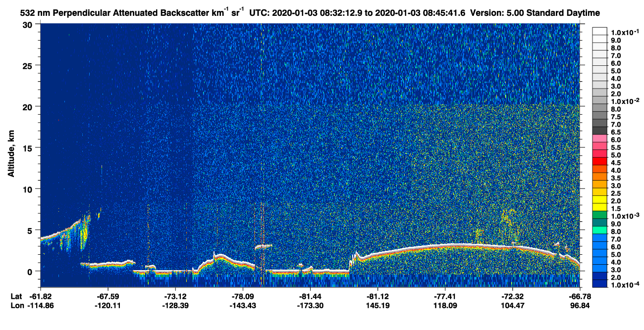Click the colorbar label "7.5"

tap(617, 117)
